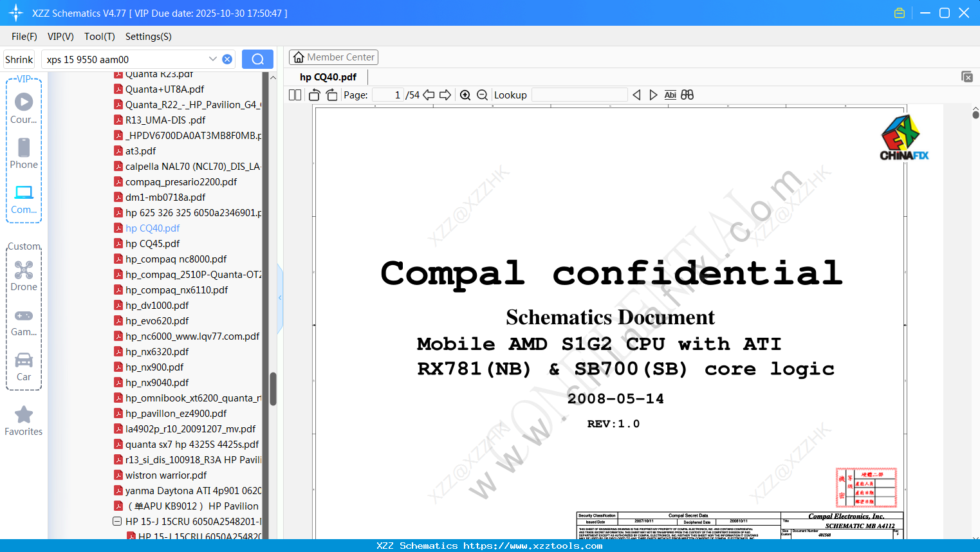Click the binoculars search icon

[x=687, y=95]
